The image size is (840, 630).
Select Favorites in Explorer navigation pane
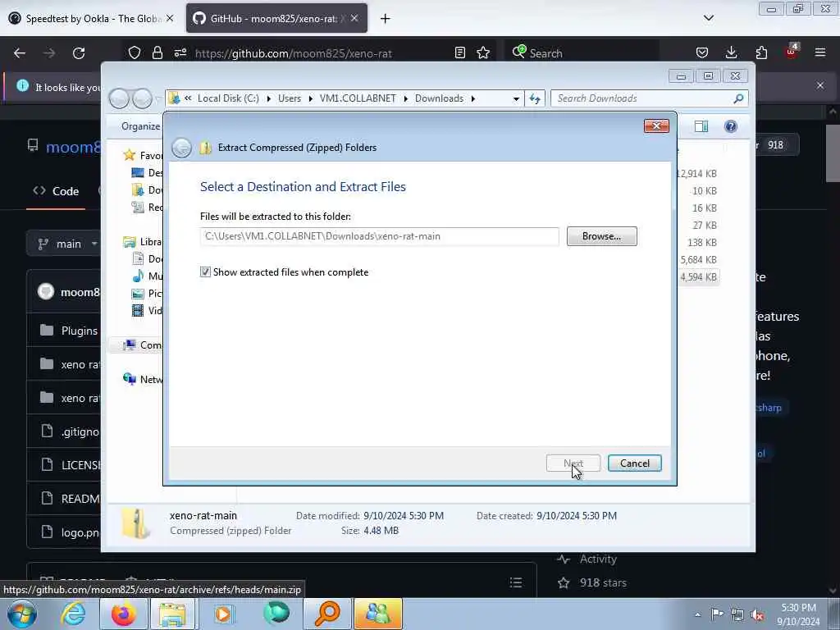[x=143, y=155]
